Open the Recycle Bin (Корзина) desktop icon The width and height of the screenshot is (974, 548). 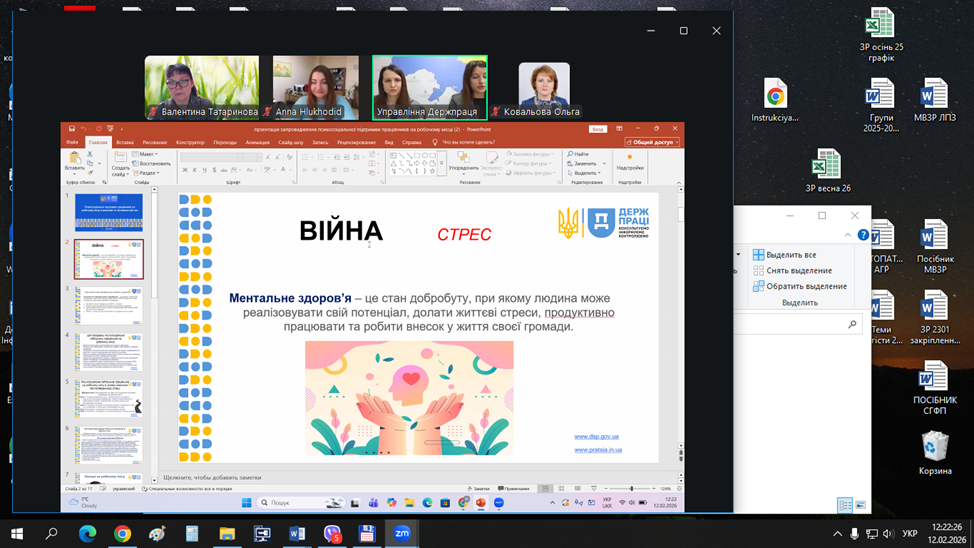(935, 452)
